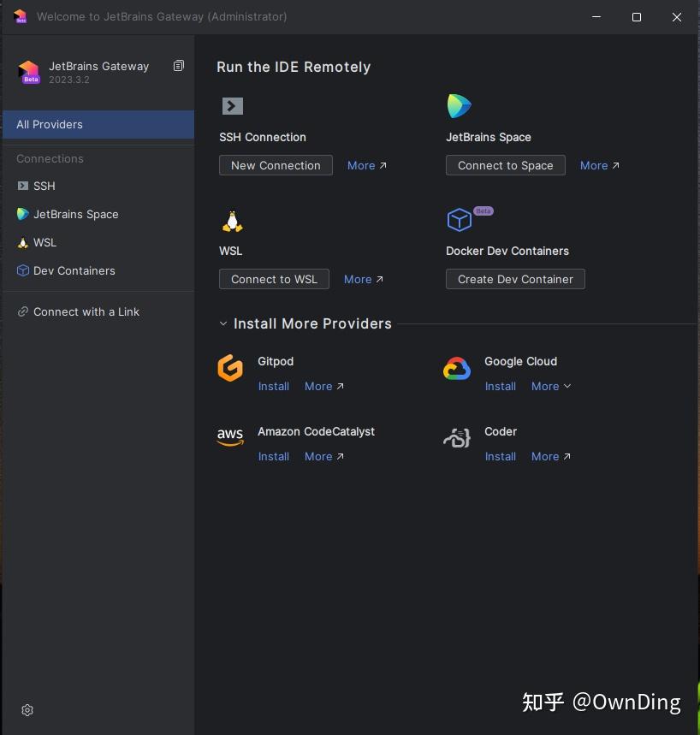This screenshot has width=700, height=735.
Task: Click the Connections section label
Action: pos(50,159)
